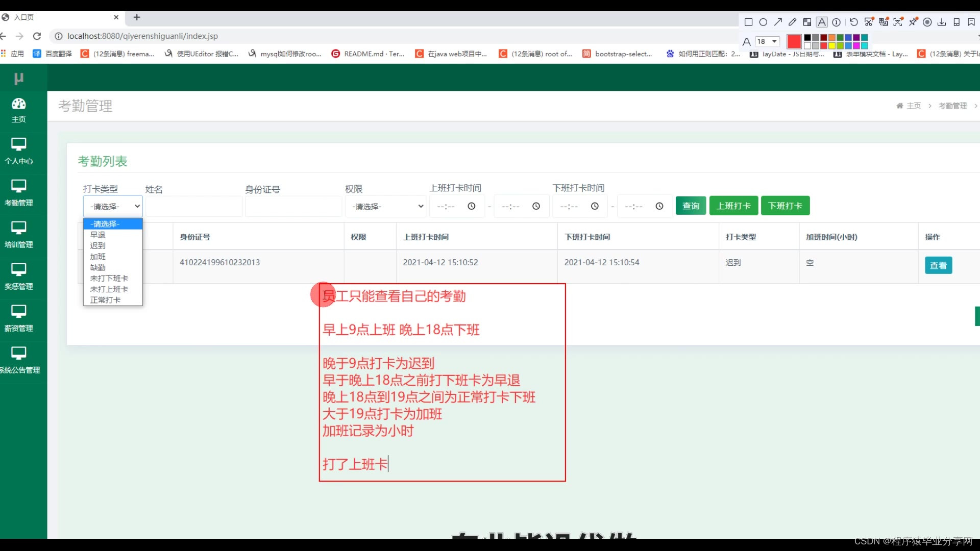980x551 pixels.
Task: Select the rectangle annotation tool
Action: point(748,22)
